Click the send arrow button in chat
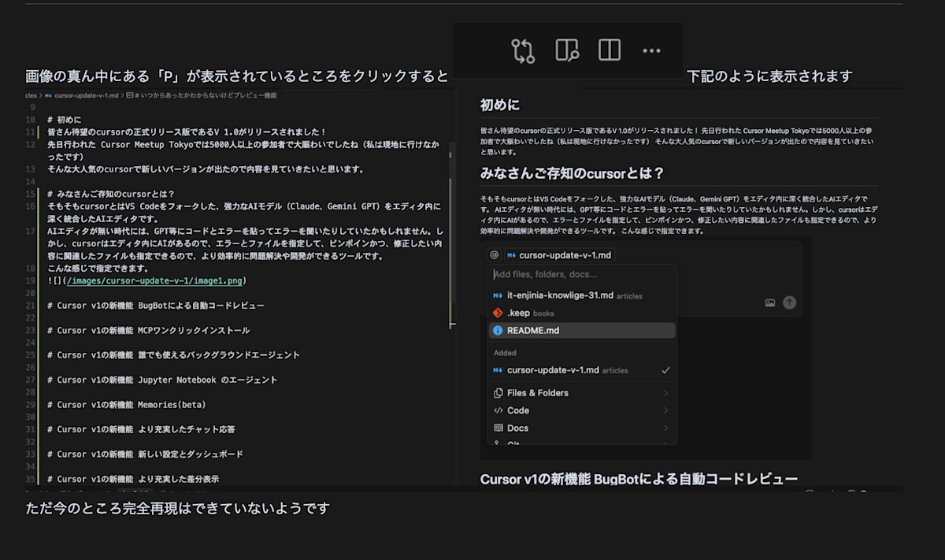This screenshot has width=945, height=560. click(789, 302)
